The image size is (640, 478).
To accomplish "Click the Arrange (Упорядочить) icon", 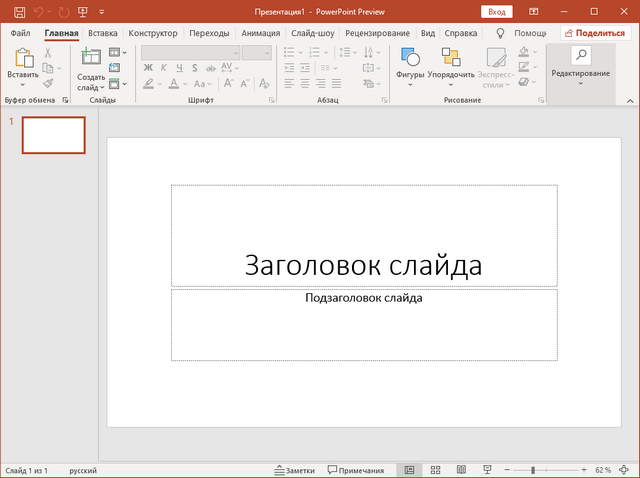I will coord(451,59).
